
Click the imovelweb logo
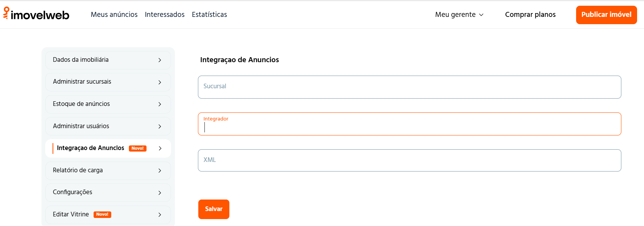tap(36, 14)
